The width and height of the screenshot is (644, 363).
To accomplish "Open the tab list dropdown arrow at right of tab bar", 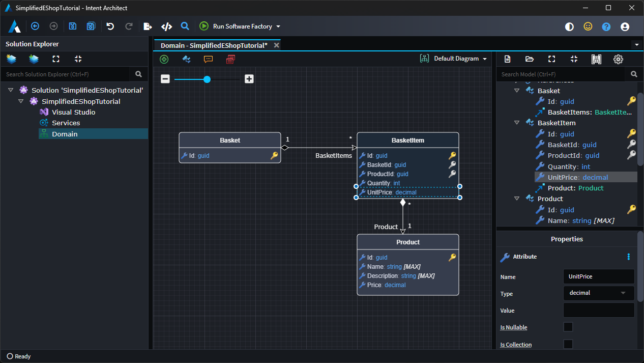I will pos(636,45).
